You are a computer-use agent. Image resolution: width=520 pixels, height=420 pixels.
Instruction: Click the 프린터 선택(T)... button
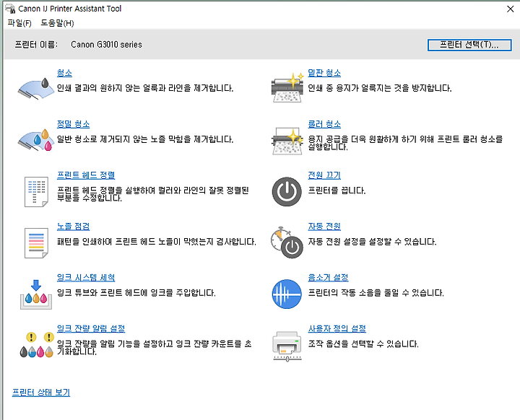click(469, 45)
